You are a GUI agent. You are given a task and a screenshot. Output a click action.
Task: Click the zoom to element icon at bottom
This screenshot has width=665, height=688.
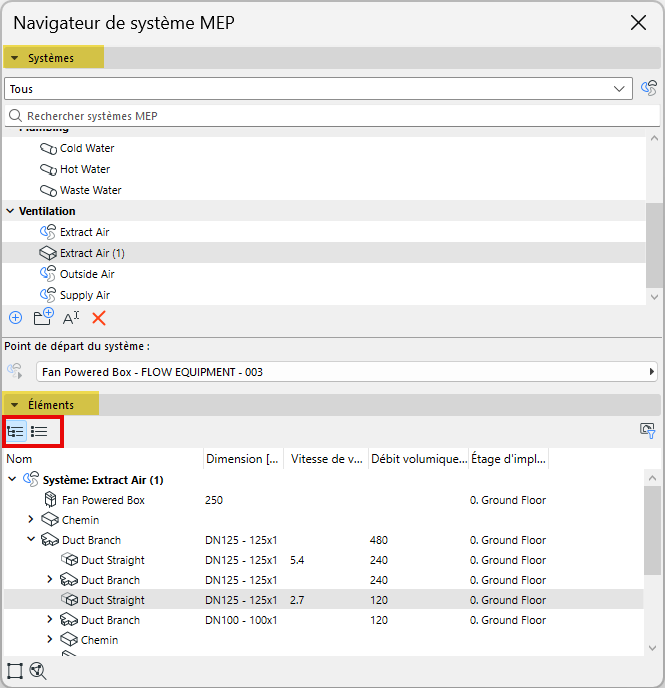click(38, 671)
